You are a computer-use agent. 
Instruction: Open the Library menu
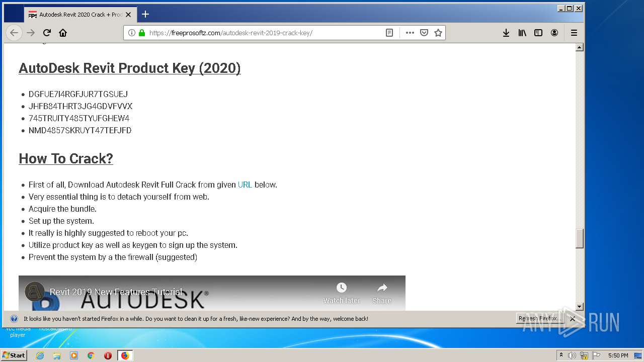pos(522,33)
